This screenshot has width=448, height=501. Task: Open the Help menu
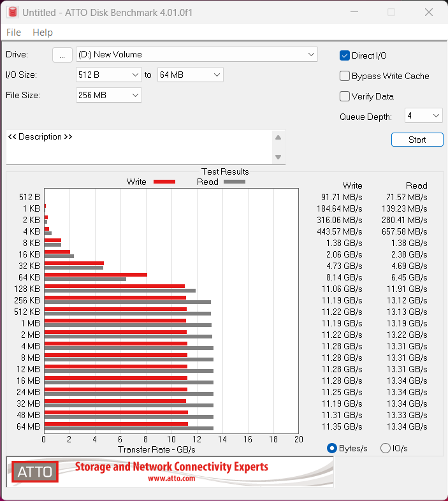coord(43,33)
